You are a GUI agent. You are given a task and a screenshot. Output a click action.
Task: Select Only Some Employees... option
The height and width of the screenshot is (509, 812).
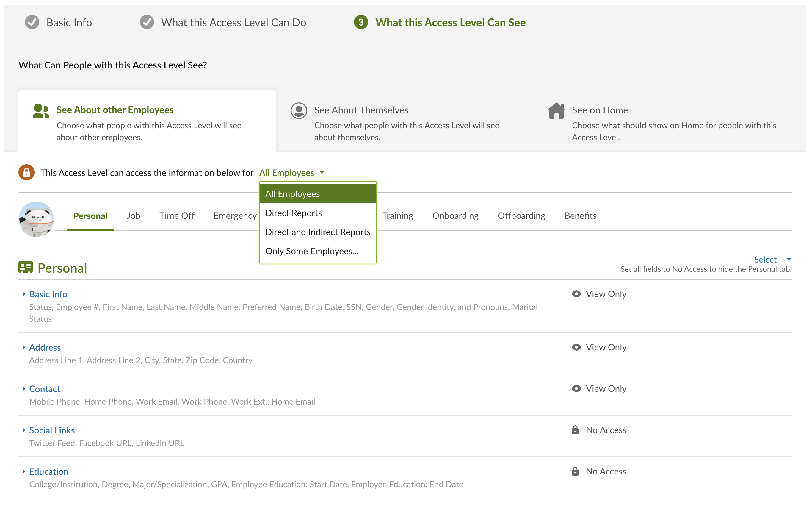click(x=311, y=251)
